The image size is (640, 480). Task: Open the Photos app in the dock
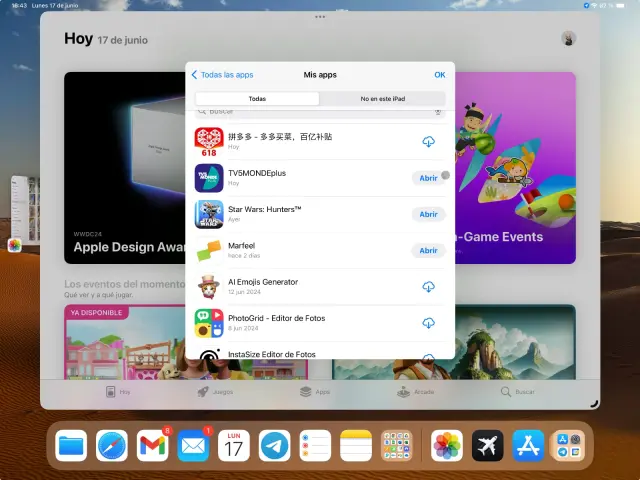[x=447, y=446]
